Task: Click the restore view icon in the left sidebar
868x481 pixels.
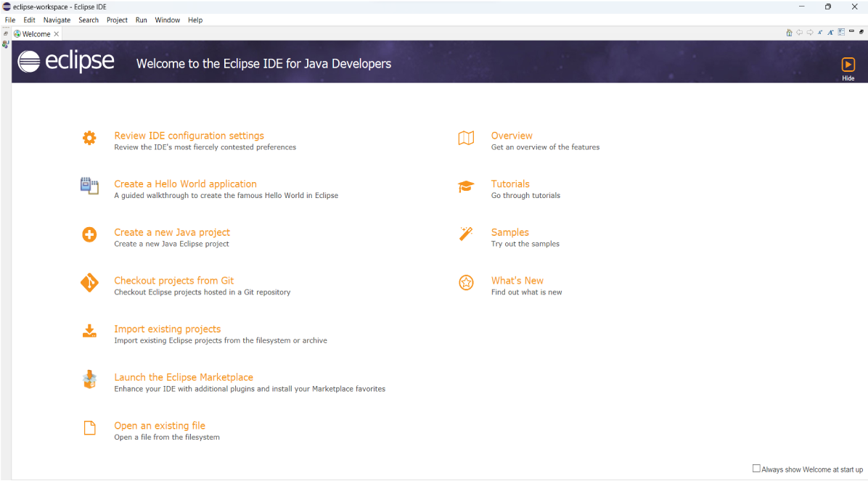Action: pos(5,33)
